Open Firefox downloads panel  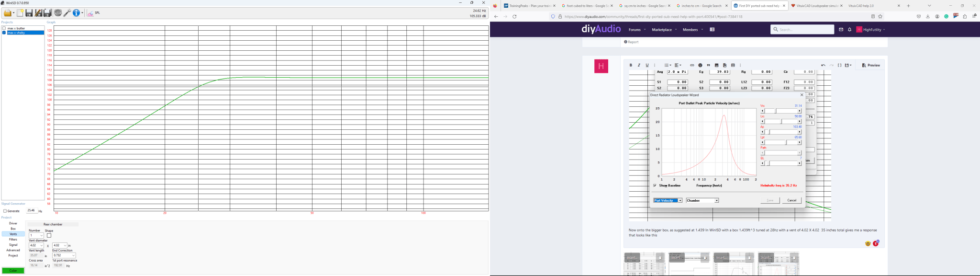coord(928,16)
